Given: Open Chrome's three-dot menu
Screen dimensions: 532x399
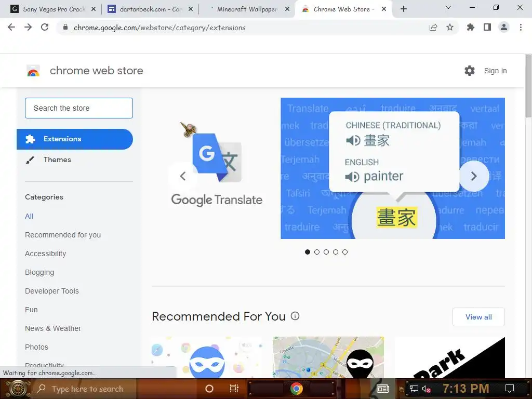Looking at the screenshot, I should (x=521, y=27).
